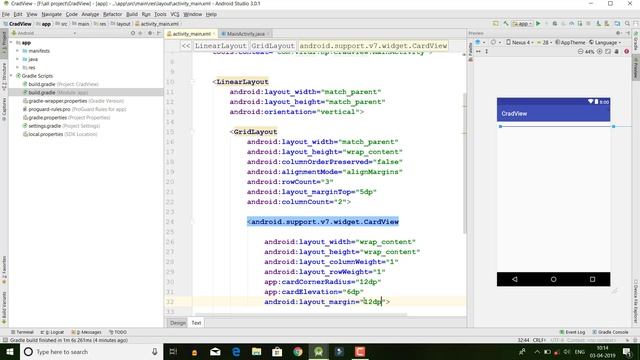Click the preview notifications bell icon
The height and width of the screenshot is (360, 640).
pos(617,51)
